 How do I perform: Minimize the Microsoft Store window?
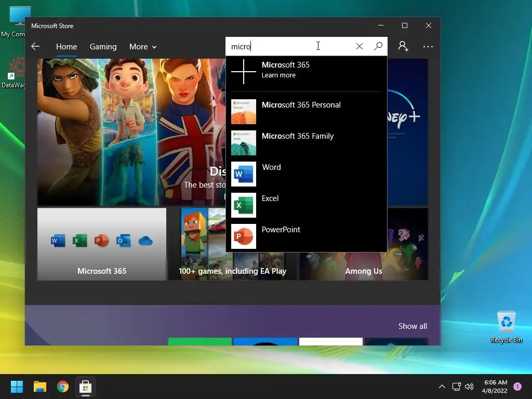click(x=381, y=25)
